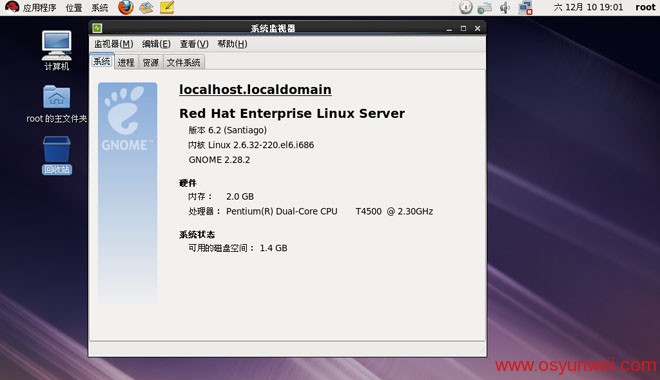Click the Linux 2.6.32-220.el6.i686 kernel line

click(251, 145)
